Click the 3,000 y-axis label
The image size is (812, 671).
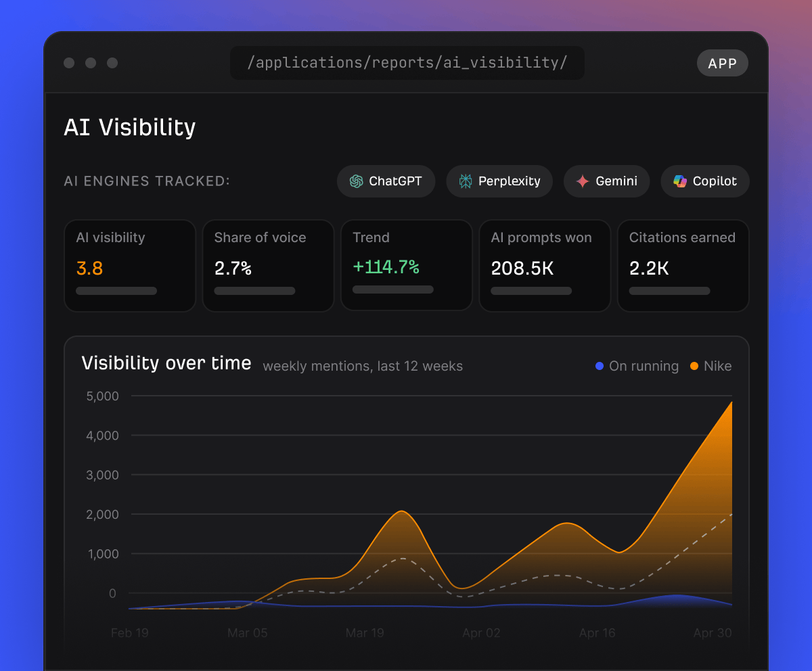(102, 475)
